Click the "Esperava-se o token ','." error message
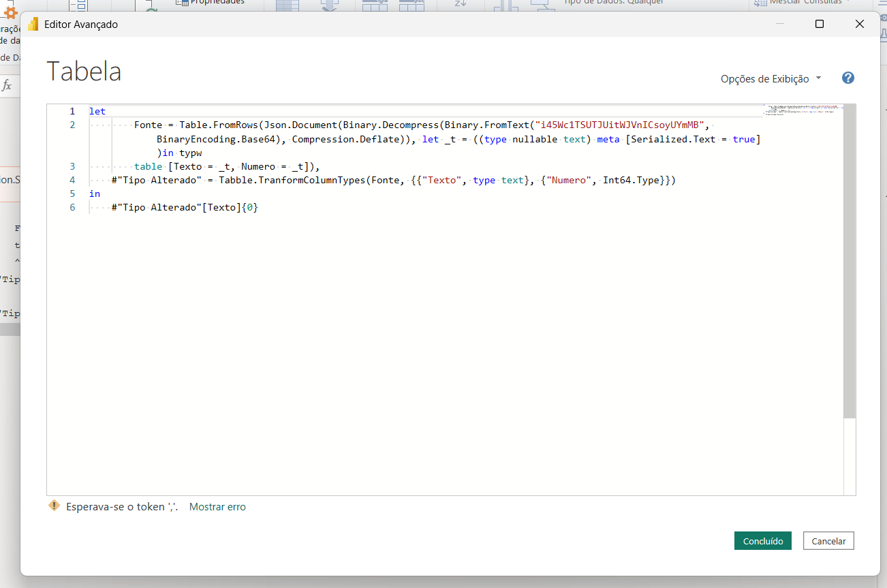This screenshot has width=887, height=588. [x=122, y=506]
